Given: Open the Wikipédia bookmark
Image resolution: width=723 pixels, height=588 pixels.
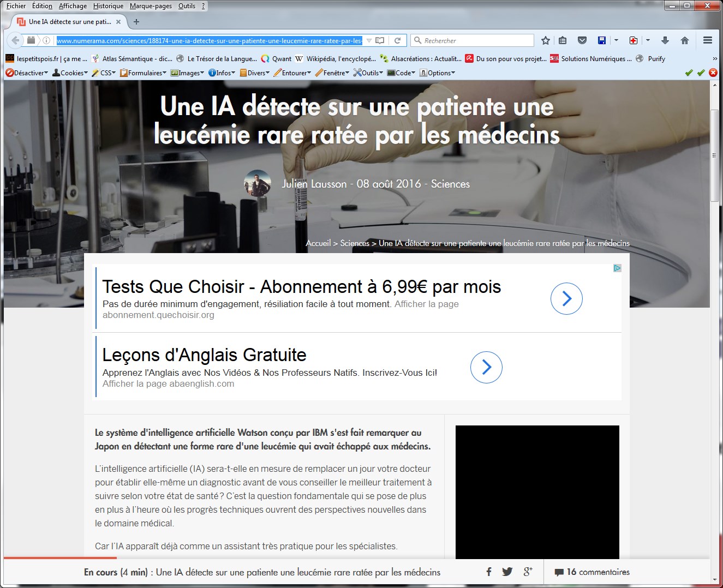Looking at the screenshot, I should (x=336, y=58).
